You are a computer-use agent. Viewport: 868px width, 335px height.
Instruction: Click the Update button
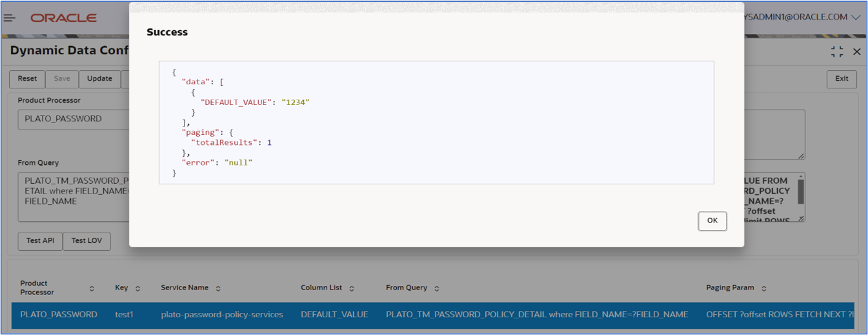click(100, 79)
